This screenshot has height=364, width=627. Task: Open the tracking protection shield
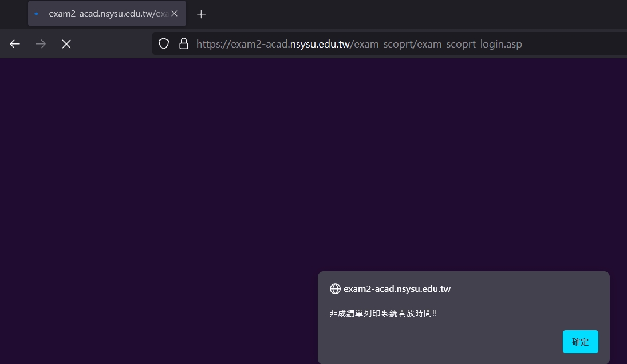pyautogui.click(x=164, y=43)
